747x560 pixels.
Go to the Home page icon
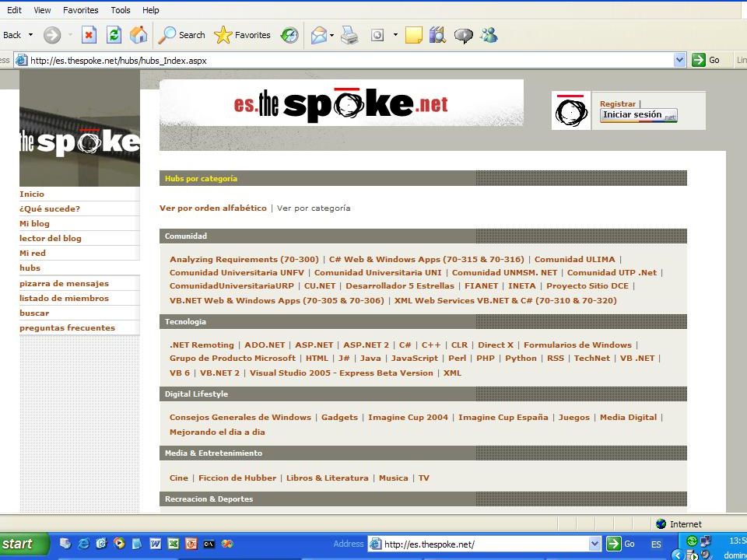coord(139,35)
